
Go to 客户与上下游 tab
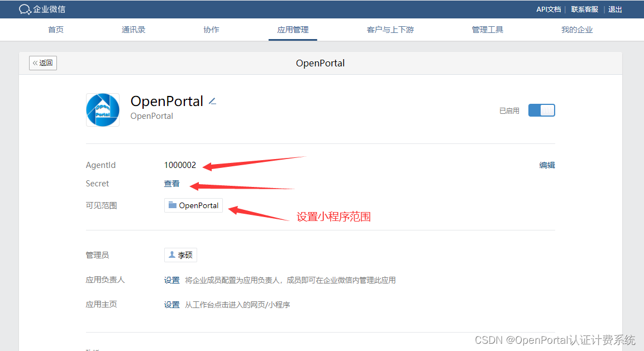point(390,30)
